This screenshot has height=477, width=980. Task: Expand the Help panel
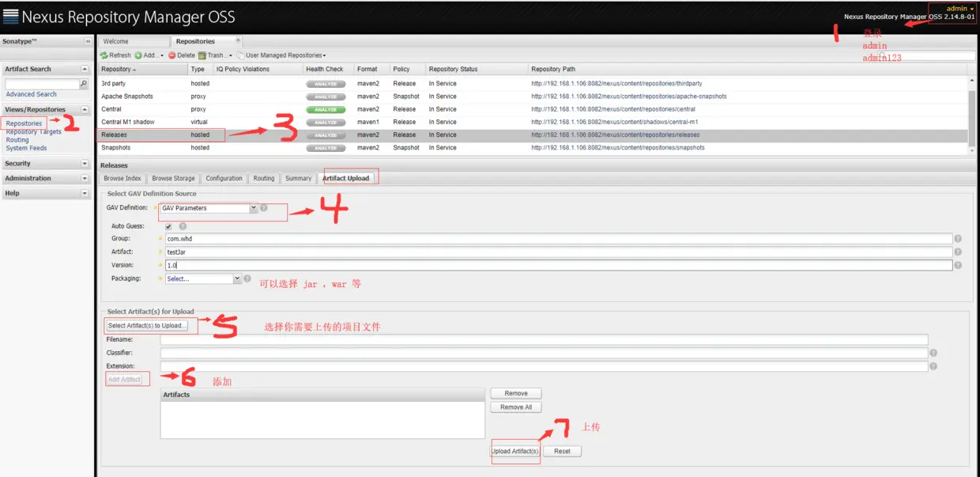[x=85, y=193]
